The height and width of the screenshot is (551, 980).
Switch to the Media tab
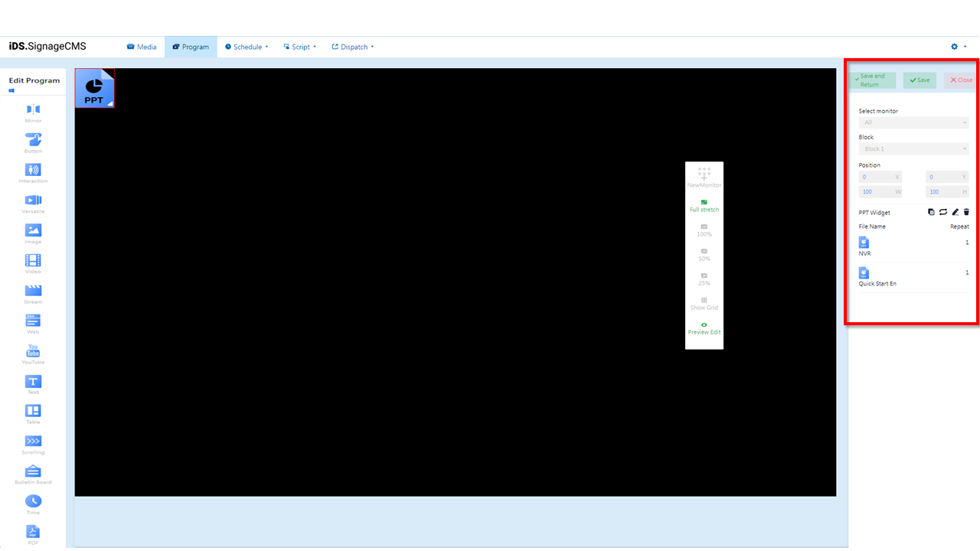pyautogui.click(x=142, y=47)
